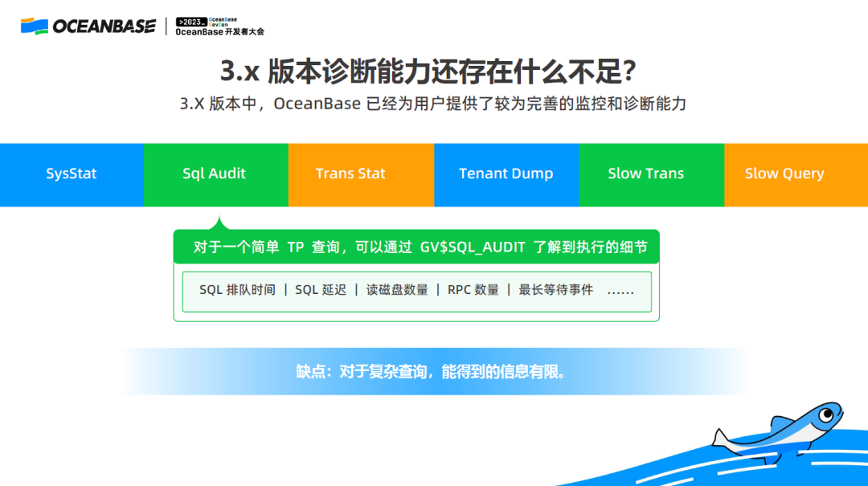868x486 pixels.
Task: Click 'SQL 排队时间' in the detail box
Action: pyautogui.click(x=237, y=290)
